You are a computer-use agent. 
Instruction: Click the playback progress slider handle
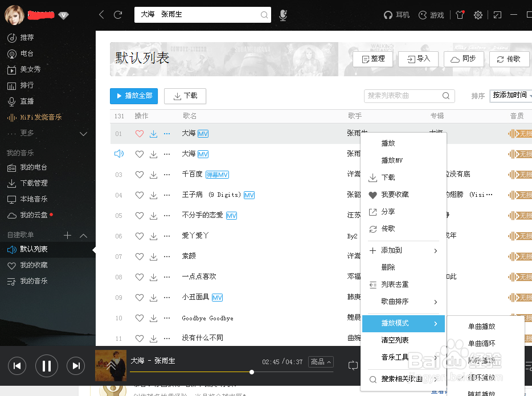tap(251, 372)
